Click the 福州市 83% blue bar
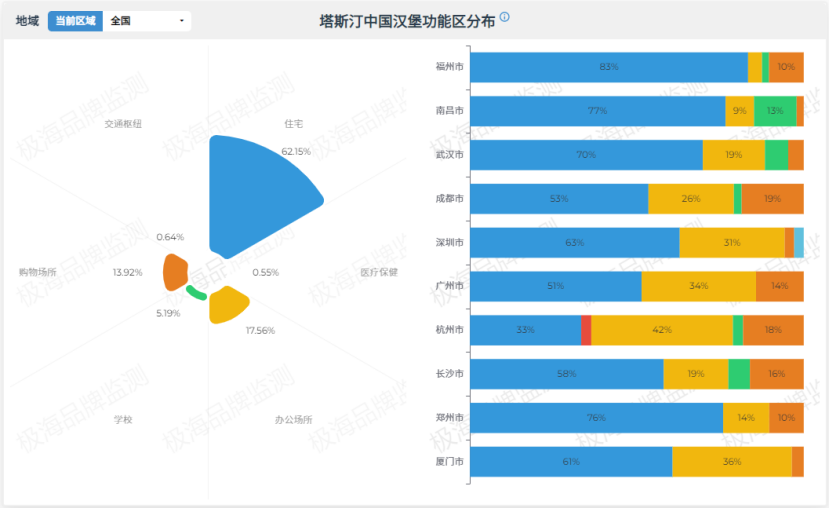The width and height of the screenshot is (830, 508). tap(609, 67)
